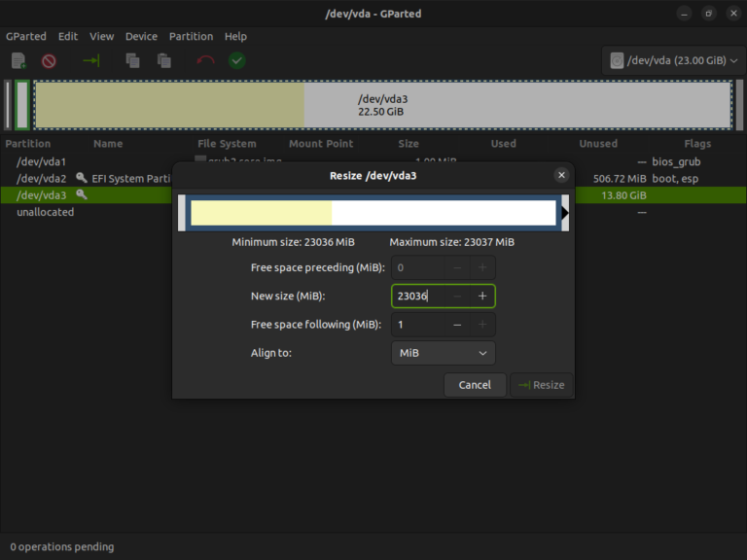Click the Delete partition toolbar icon
This screenshot has width=747, height=560.
click(49, 61)
